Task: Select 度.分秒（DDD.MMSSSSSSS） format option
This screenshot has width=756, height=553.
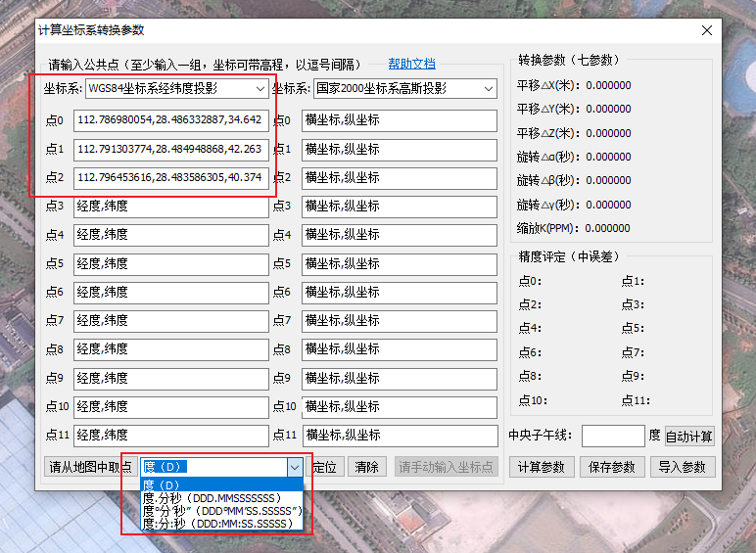Action: tap(221, 497)
